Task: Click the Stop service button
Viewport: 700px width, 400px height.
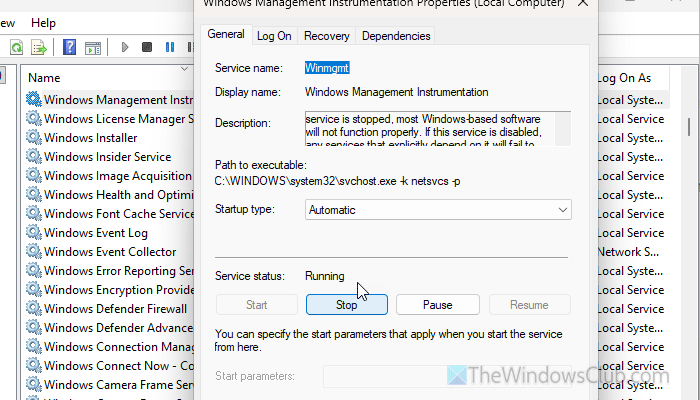Action: click(x=347, y=305)
